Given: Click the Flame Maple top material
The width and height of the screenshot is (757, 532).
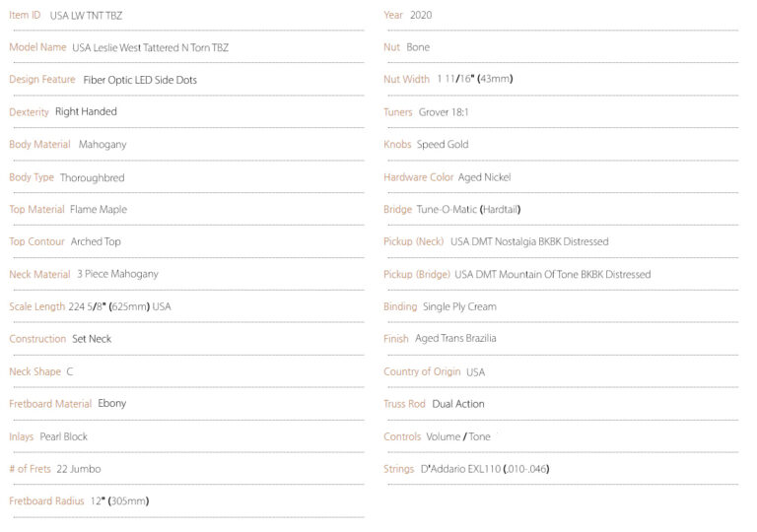Looking at the screenshot, I should click(99, 209).
